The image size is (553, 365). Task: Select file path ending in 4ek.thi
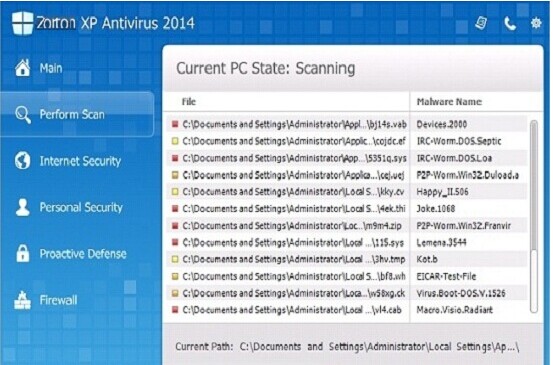(294, 209)
